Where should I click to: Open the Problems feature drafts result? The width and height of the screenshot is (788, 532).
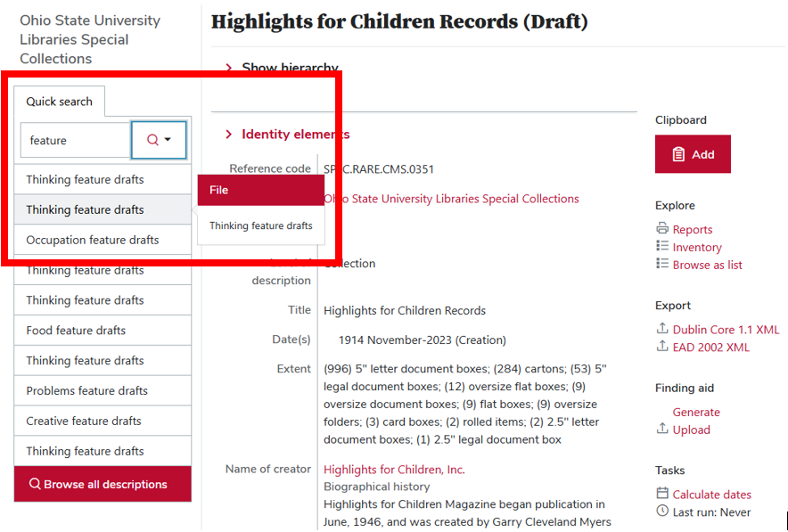coord(103,390)
